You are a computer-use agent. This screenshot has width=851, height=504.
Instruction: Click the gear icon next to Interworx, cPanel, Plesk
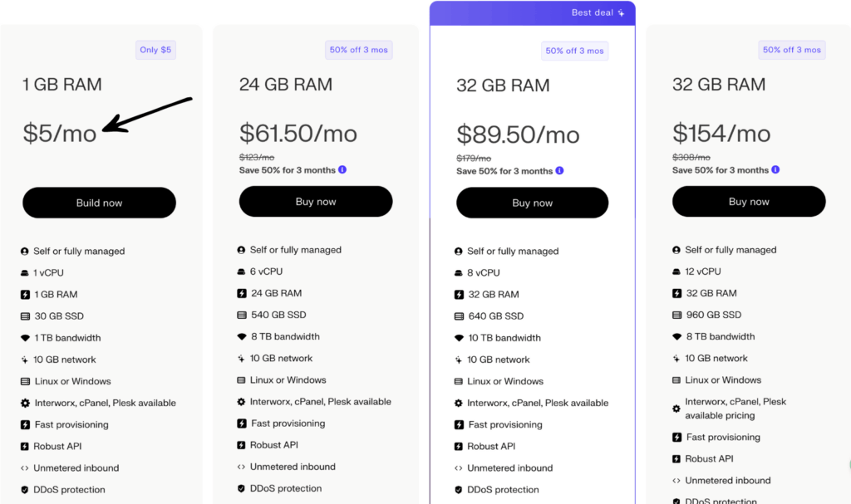pos(27,403)
